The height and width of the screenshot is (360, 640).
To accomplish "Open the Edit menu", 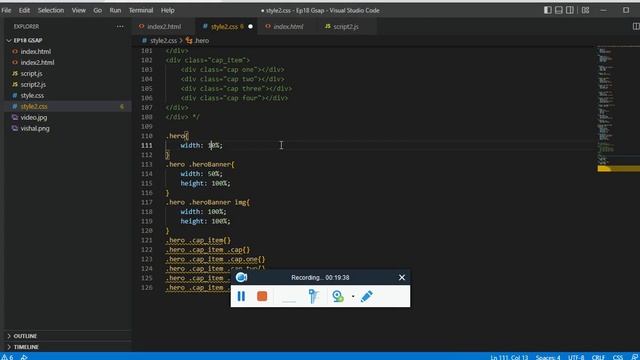I will point(24,10).
